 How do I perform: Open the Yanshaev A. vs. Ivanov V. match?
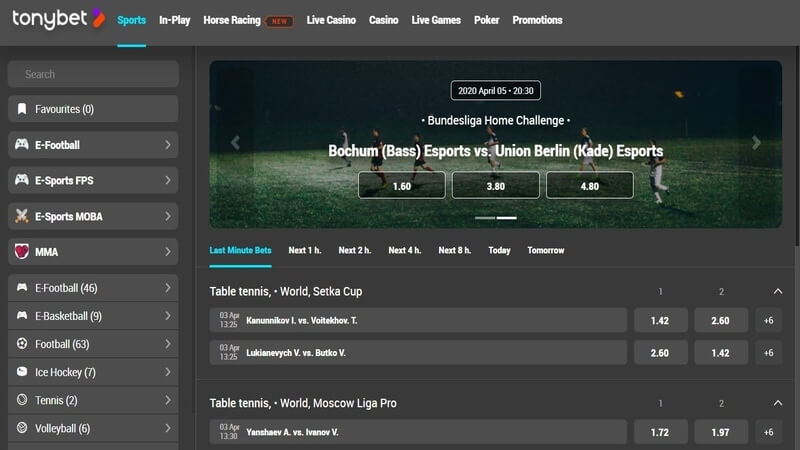[x=418, y=432]
